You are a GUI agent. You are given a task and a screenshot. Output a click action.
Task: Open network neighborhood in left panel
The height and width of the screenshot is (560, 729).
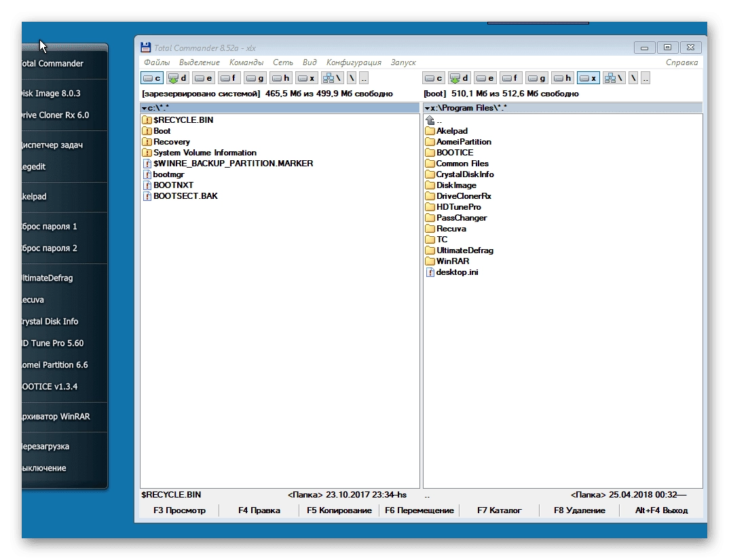(332, 78)
